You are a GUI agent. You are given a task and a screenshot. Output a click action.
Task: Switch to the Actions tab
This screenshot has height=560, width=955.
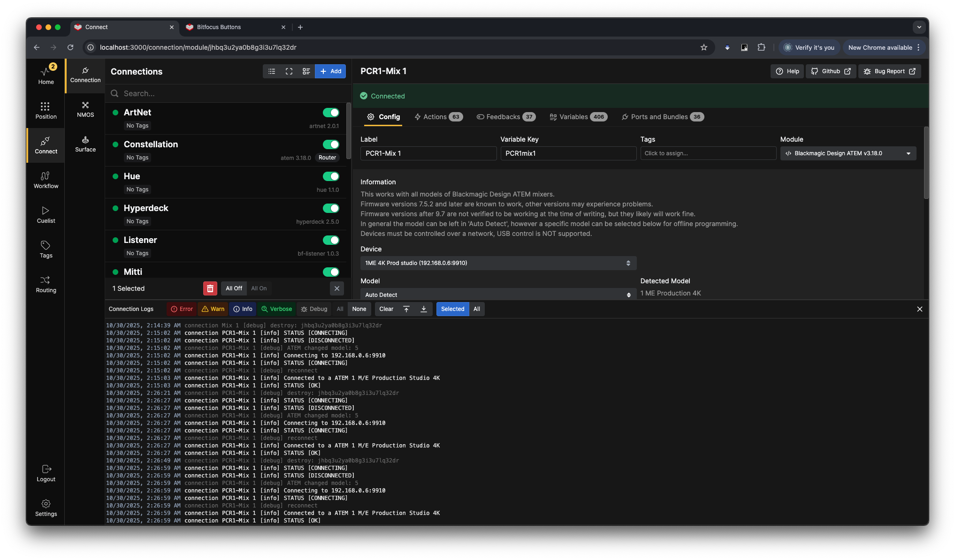(x=438, y=117)
